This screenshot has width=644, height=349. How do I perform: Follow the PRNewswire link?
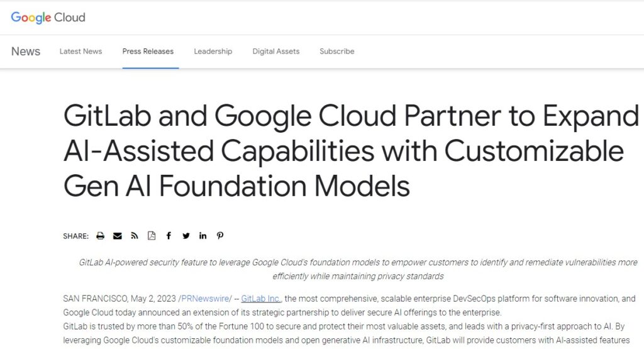[206, 299]
